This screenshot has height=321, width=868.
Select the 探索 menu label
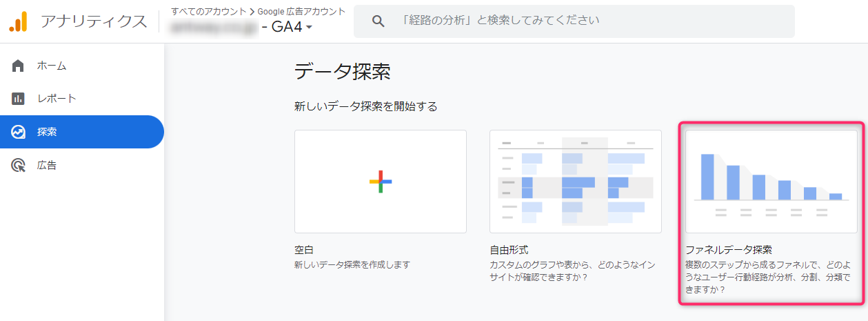pos(47,132)
